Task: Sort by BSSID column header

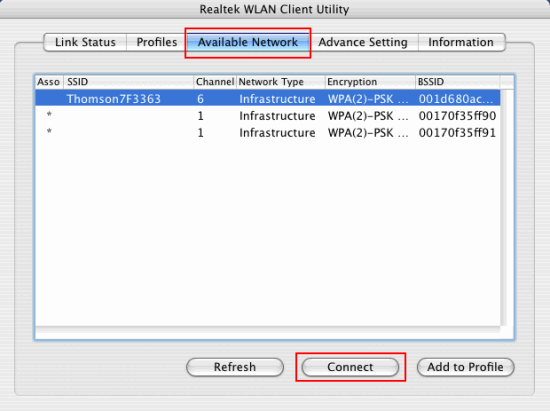Action: 457,82
